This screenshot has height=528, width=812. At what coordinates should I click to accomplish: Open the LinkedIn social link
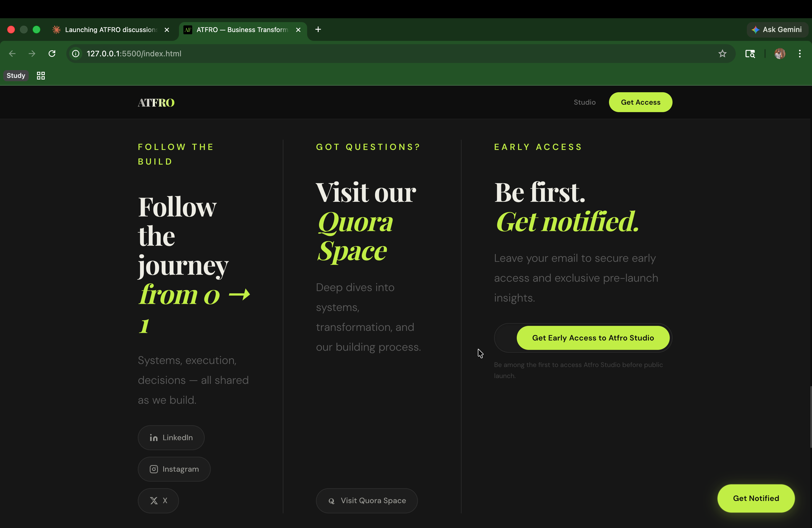pyautogui.click(x=171, y=438)
